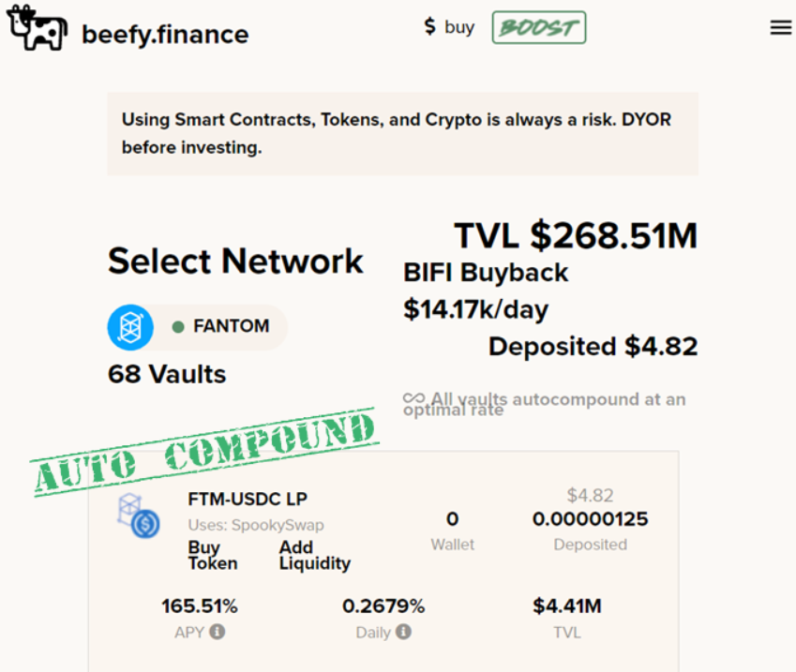Screen dimensions: 796x672
Task: Click the autocompound infinity icon
Action: [413, 398]
